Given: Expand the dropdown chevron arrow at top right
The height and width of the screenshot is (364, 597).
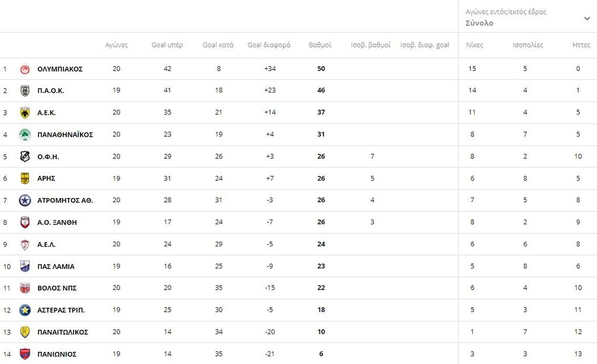Looking at the screenshot, I should coord(587,19).
